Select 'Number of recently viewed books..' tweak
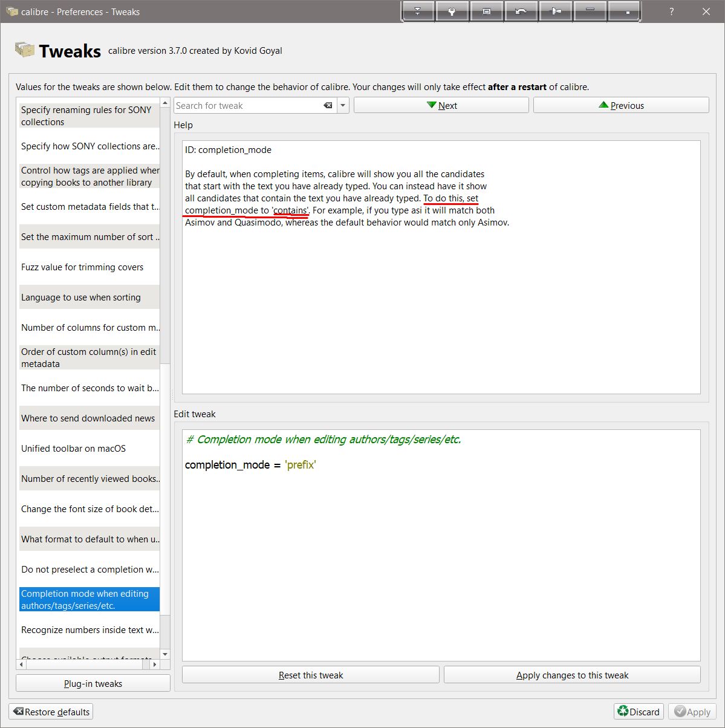This screenshot has width=725, height=728. click(x=89, y=478)
